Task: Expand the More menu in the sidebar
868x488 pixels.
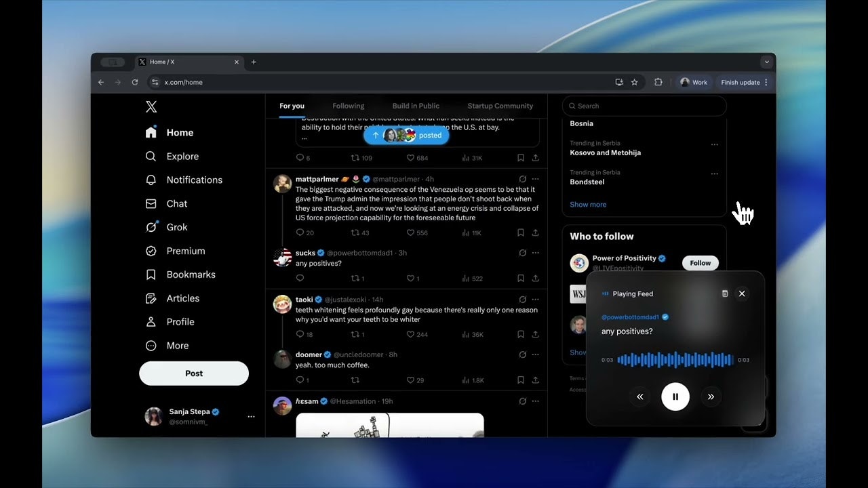Action: click(x=167, y=346)
